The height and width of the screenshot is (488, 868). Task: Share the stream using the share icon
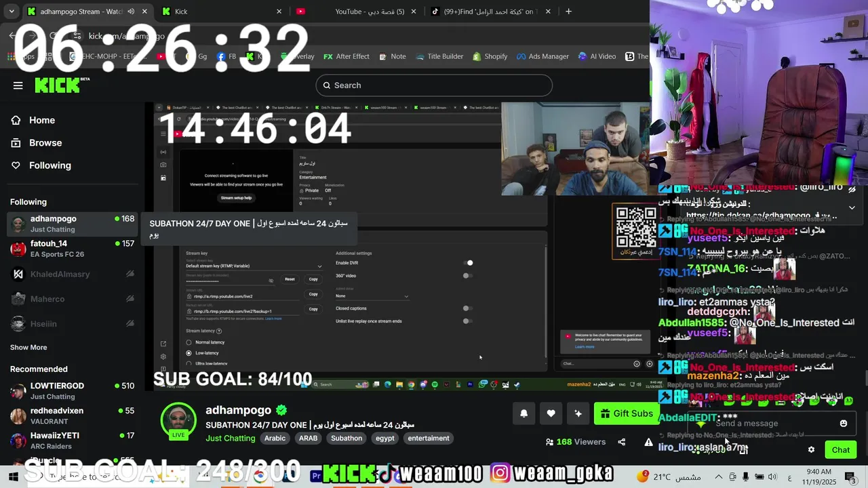622,442
